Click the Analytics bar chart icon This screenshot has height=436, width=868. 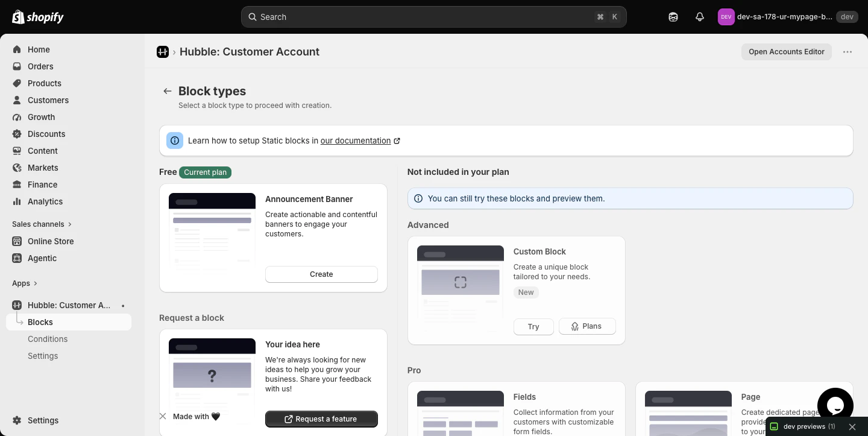point(17,201)
